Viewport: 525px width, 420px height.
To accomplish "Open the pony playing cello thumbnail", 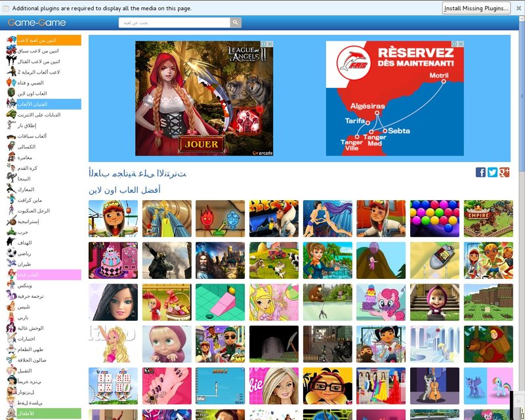I will click(434, 386).
